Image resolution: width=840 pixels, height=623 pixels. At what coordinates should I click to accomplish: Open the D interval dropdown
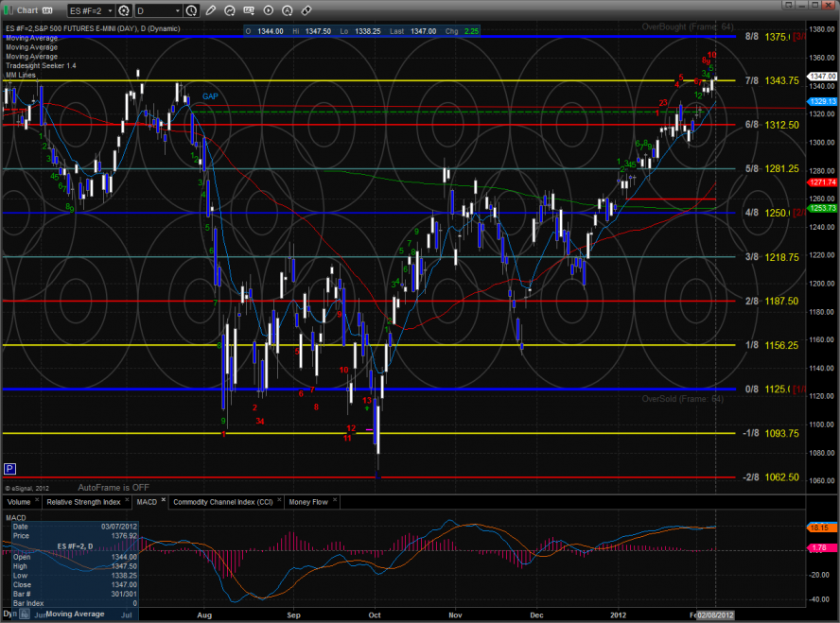pos(159,10)
